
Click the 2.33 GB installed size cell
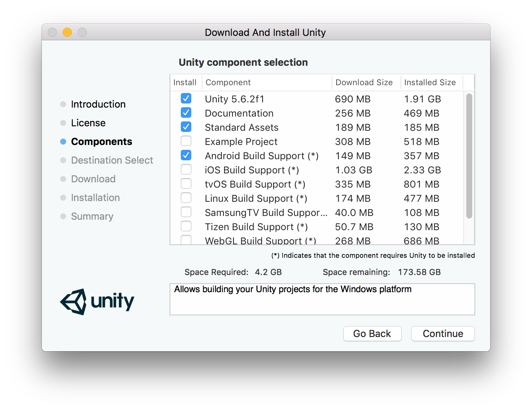coord(423,170)
